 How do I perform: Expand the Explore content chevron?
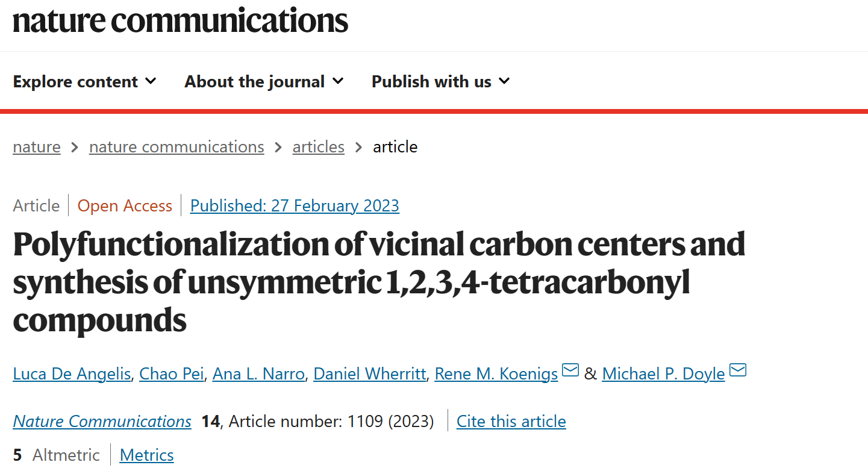tap(151, 81)
